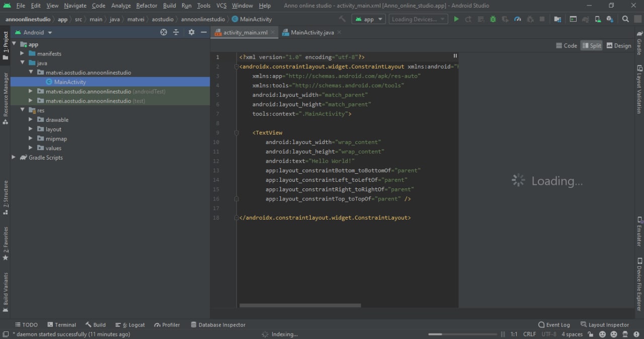The height and width of the screenshot is (339, 644).
Task: Click the green Debug app bug icon
Action: pyautogui.click(x=493, y=19)
